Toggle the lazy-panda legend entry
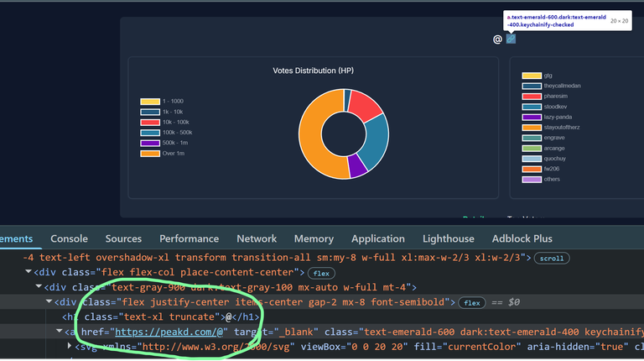644x361 pixels. pyautogui.click(x=547, y=118)
